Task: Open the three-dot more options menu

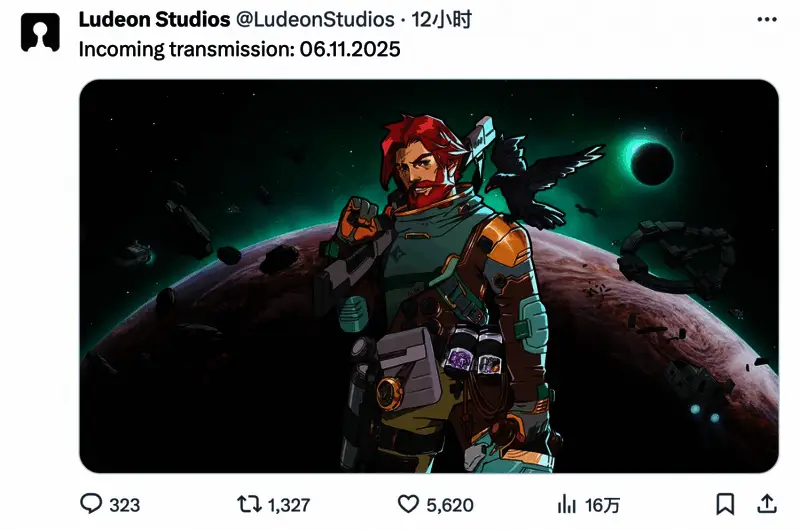Action: tap(767, 20)
